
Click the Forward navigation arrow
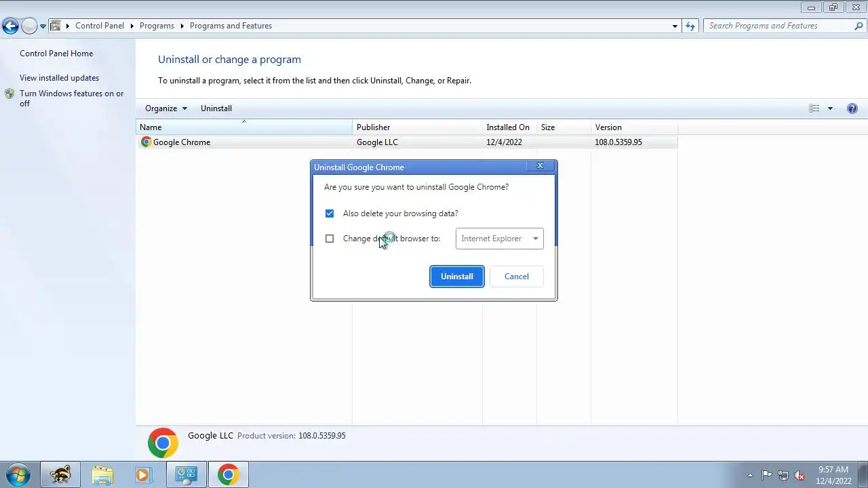click(29, 26)
